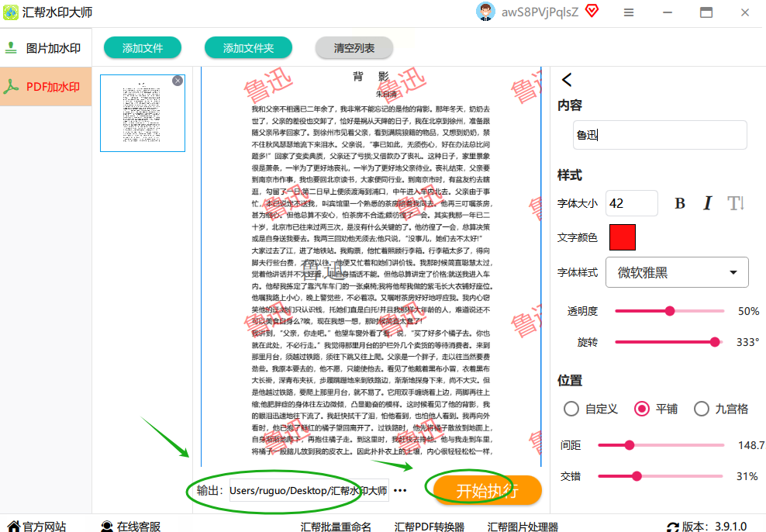Click the 31% stagger value
Screen dimensions: 766x532
tap(747, 476)
